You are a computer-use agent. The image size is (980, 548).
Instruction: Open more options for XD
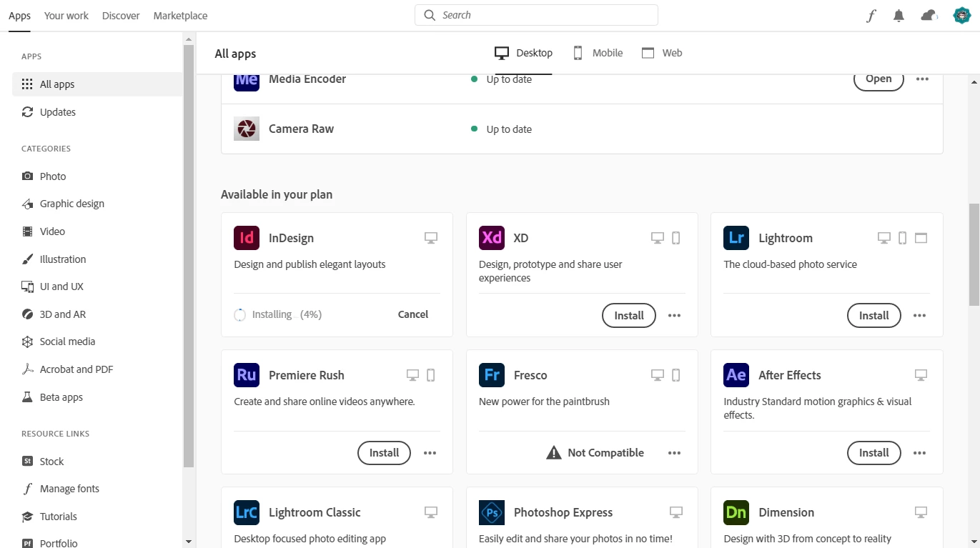tap(675, 315)
